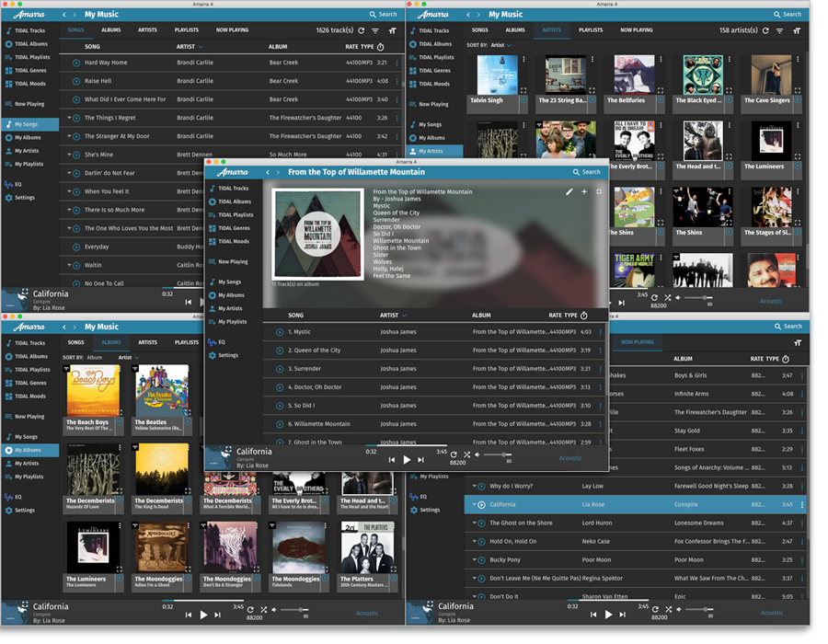This screenshot has height=644, width=828.
Task: Open TIDAL Genres in the Willamette window sidebar
Action: coord(230,228)
